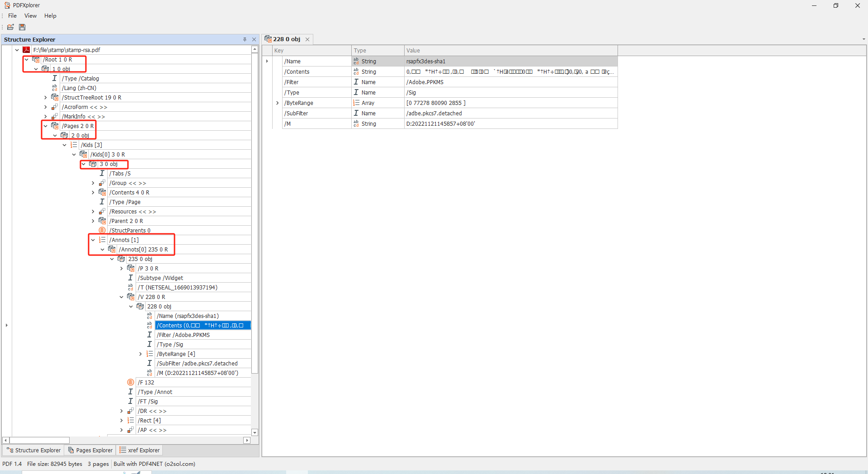Switch to the xref Explorer tab
The height and width of the screenshot is (474, 868).
click(x=139, y=450)
